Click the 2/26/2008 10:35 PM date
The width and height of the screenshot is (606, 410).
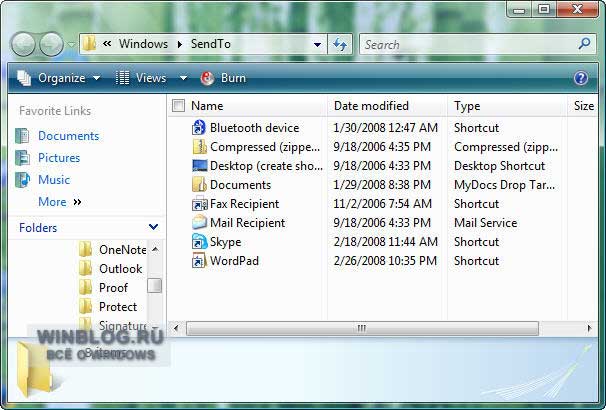point(385,261)
